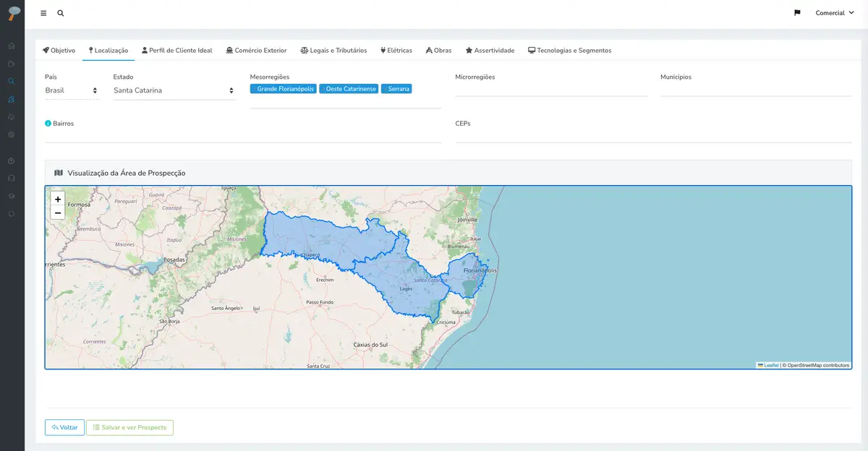Viewport: 868px width, 451px height.
Task: Switch to the Elétricas tab
Action: [396, 51]
